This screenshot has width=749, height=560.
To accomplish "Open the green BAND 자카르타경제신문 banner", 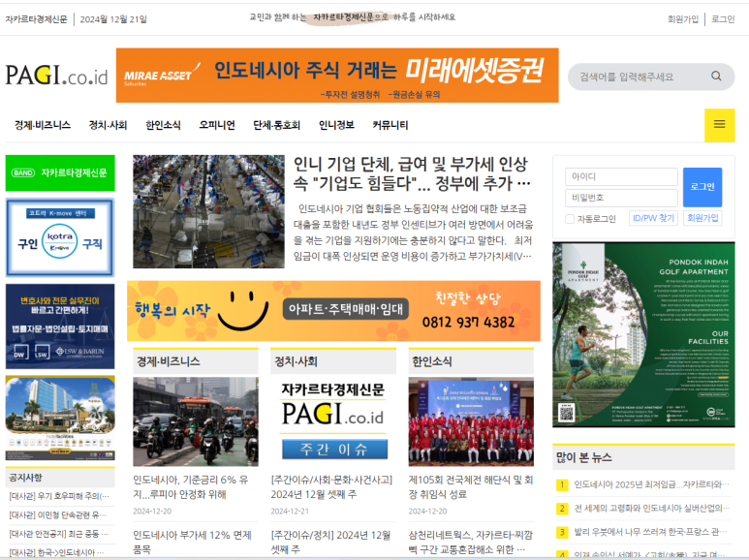I will (x=60, y=173).
